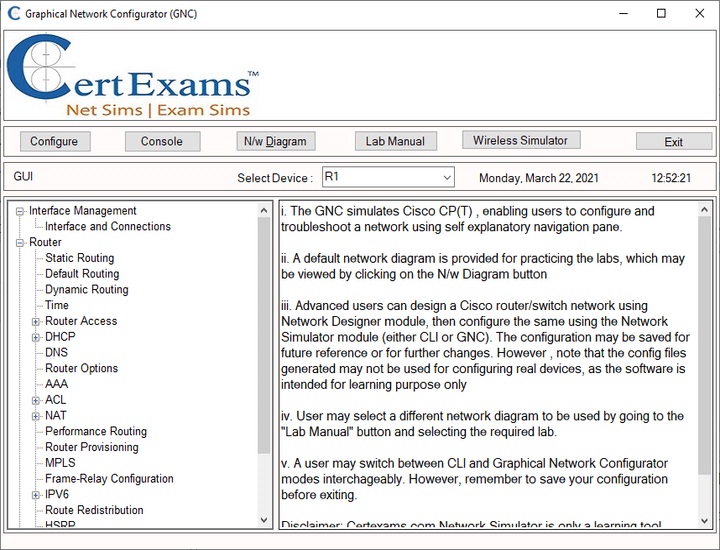The height and width of the screenshot is (550, 720).
Task: Select Dynamic Routing in the tree
Action: [87, 289]
